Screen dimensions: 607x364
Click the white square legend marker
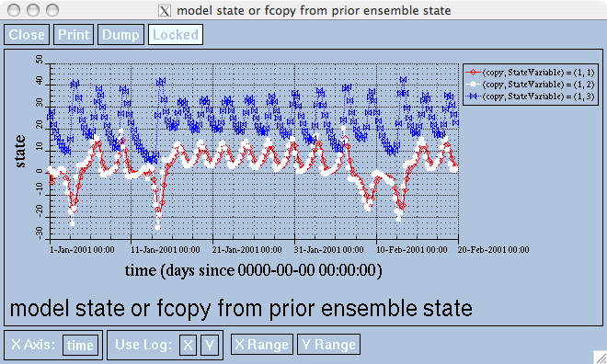click(473, 85)
